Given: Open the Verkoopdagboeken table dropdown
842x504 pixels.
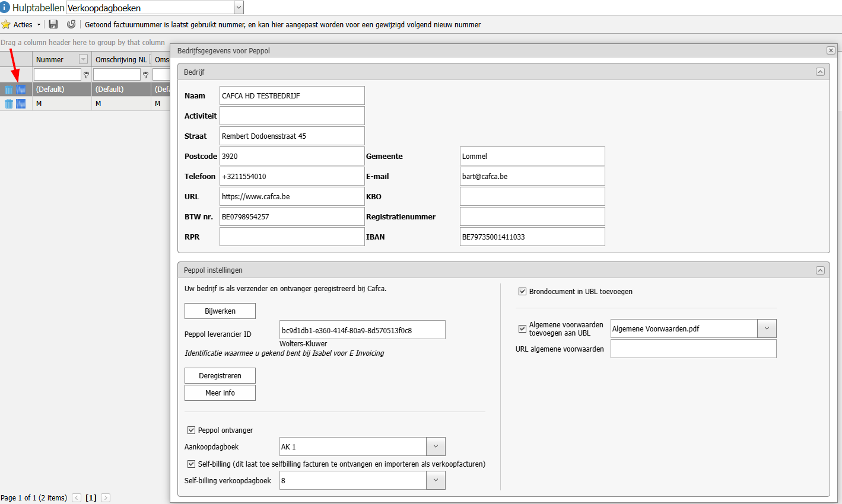Looking at the screenshot, I should pyautogui.click(x=239, y=8).
